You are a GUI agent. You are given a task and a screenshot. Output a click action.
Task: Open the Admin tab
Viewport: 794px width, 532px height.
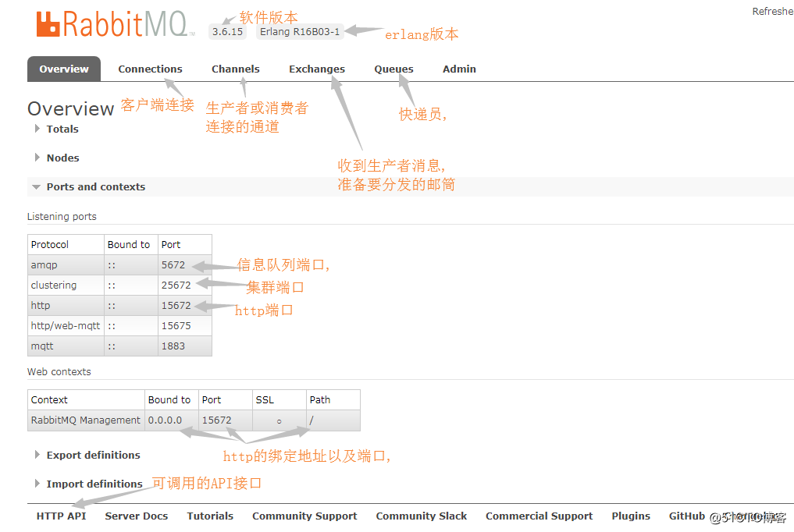click(x=459, y=69)
